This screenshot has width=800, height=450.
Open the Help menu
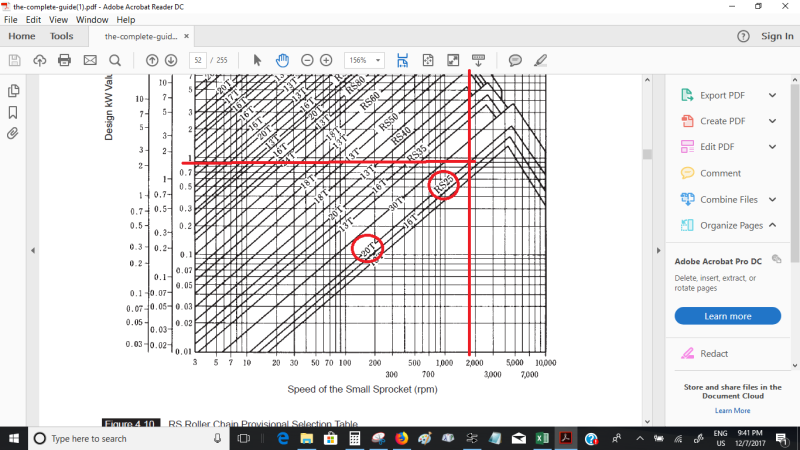(126, 20)
